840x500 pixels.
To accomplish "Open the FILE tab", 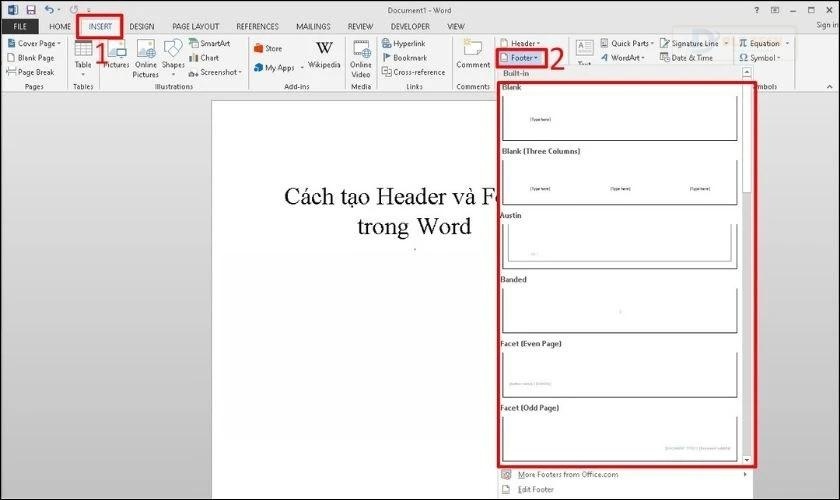I will pos(20,26).
